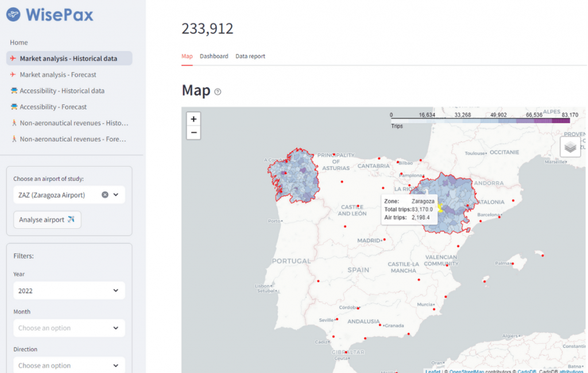Image resolution: width=588 pixels, height=373 pixels.
Task: Open Accessibility - Historical data page
Action: (x=62, y=91)
